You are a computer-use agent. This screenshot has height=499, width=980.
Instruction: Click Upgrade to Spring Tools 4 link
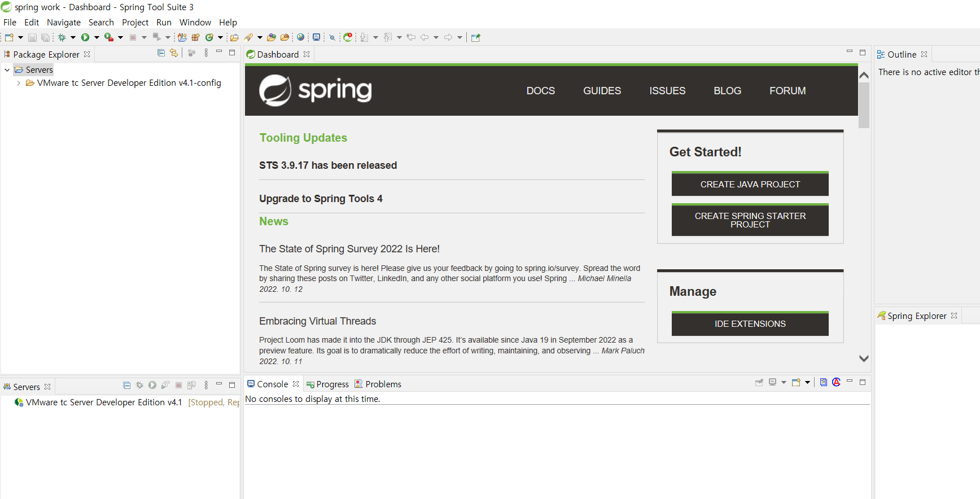point(321,199)
